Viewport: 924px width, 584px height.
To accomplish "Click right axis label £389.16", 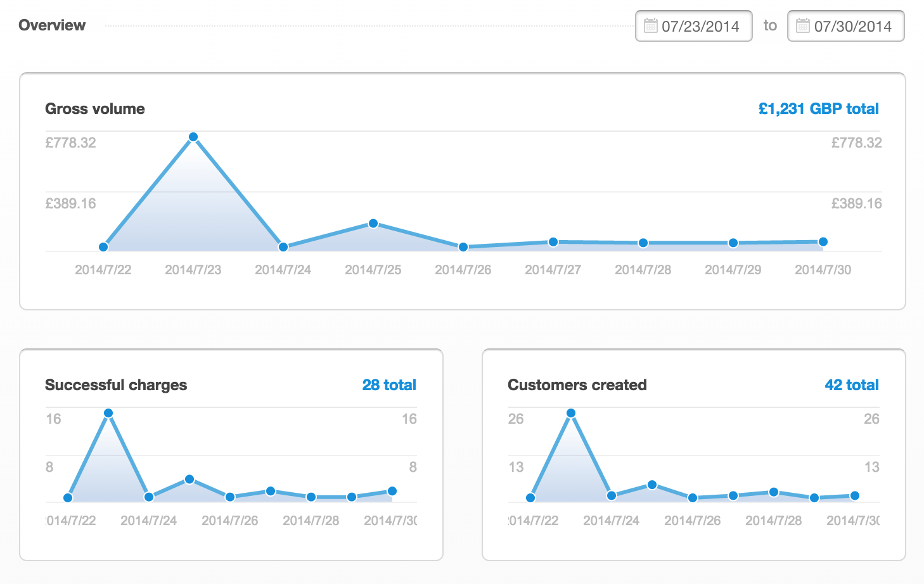I will pyautogui.click(x=857, y=203).
